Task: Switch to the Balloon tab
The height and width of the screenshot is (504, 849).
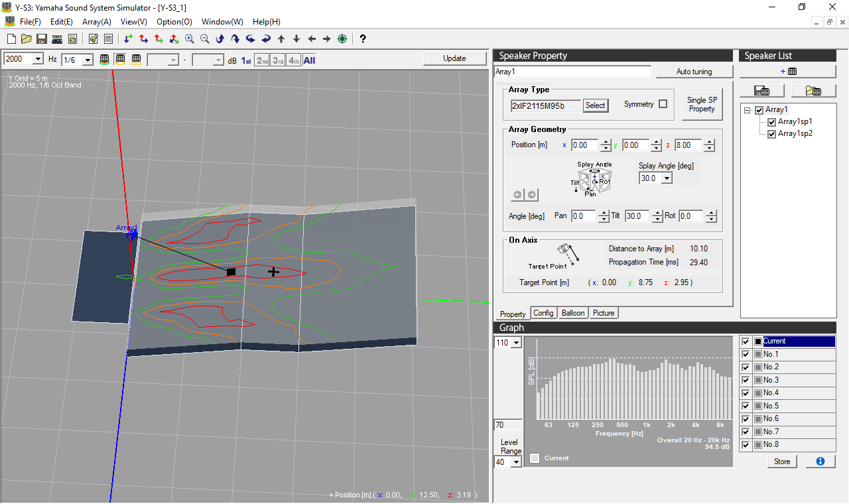Action: (x=573, y=313)
